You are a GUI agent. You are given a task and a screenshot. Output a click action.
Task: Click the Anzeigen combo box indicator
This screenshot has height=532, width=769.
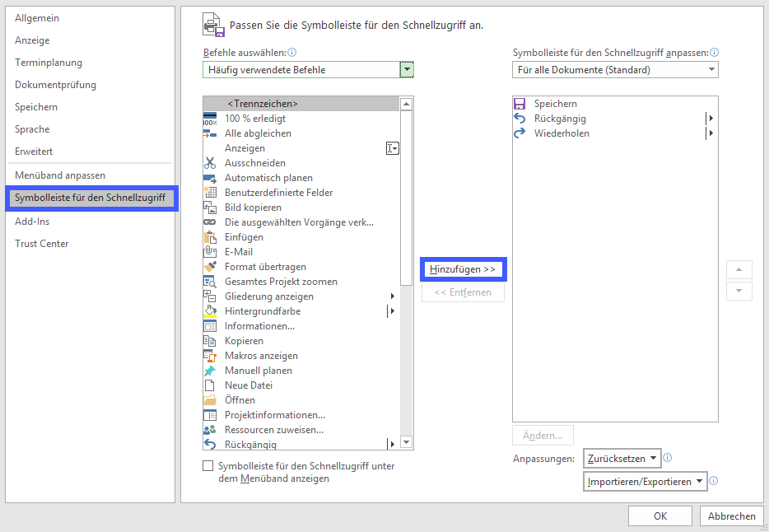coord(393,148)
